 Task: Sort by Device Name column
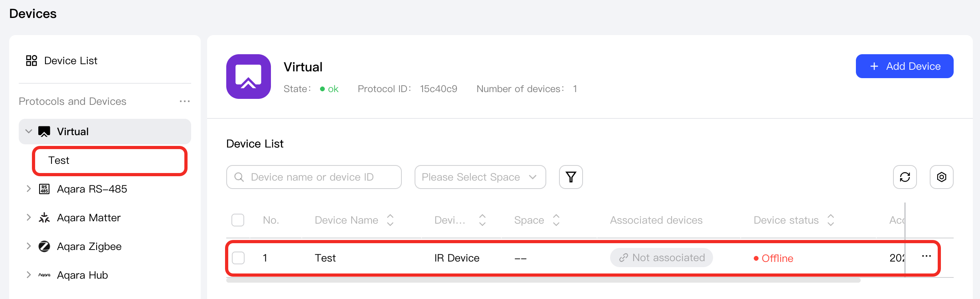(x=391, y=220)
